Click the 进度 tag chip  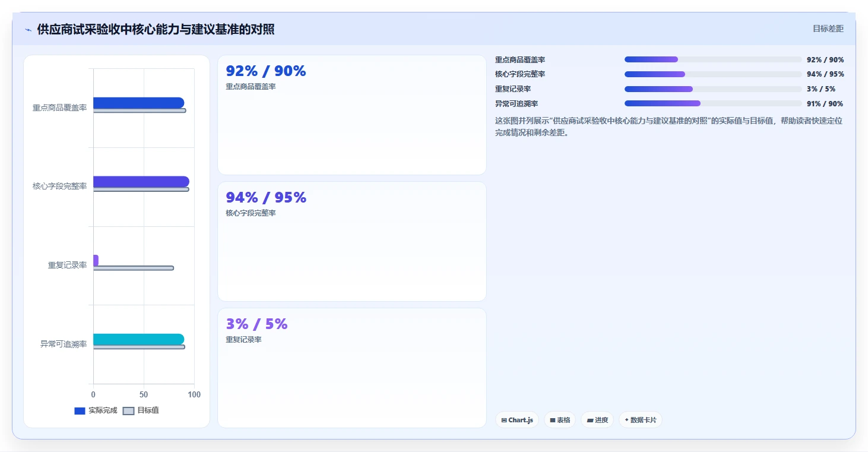[x=597, y=420]
